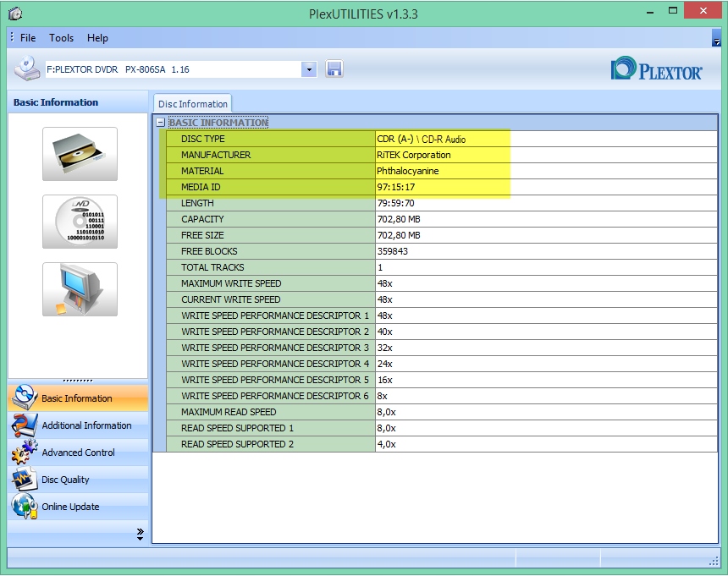The image size is (728, 576).
Task: Click the Disc Quality sidebar icon
Action: pos(25,480)
